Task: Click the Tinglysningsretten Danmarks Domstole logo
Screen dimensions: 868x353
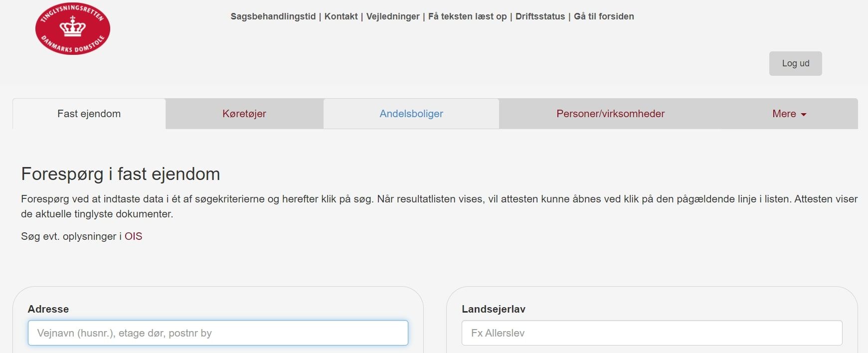Action: click(73, 30)
